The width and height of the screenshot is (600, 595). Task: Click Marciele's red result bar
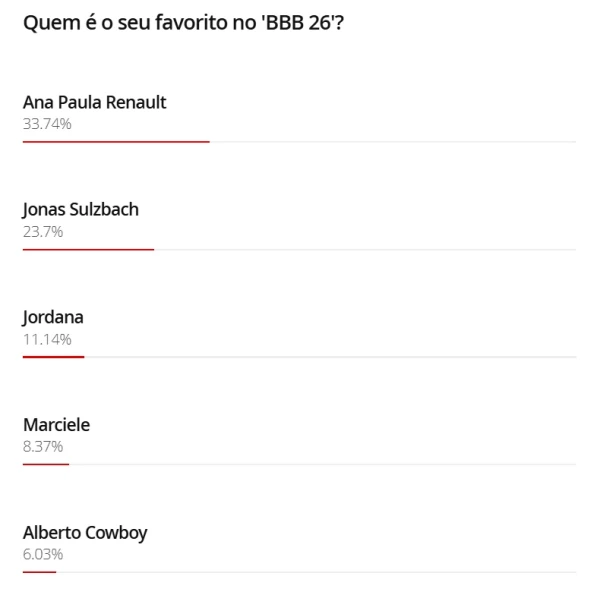(x=46, y=464)
